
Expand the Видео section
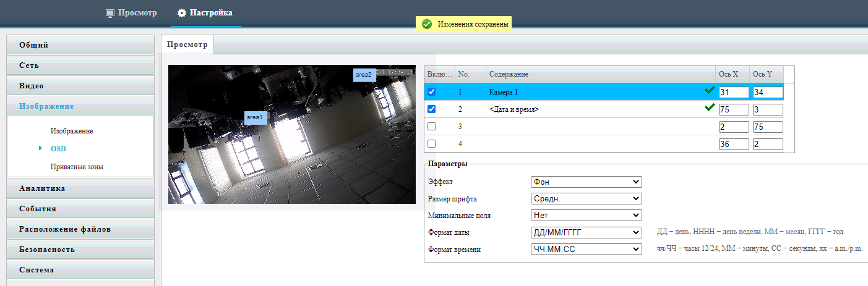[x=80, y=85]
